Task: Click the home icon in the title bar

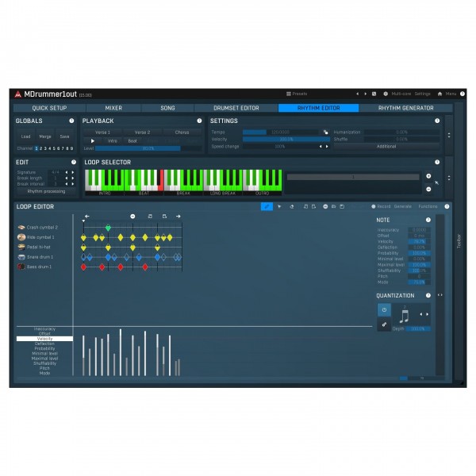Action: pyautogui.click(x=440, y=94)
